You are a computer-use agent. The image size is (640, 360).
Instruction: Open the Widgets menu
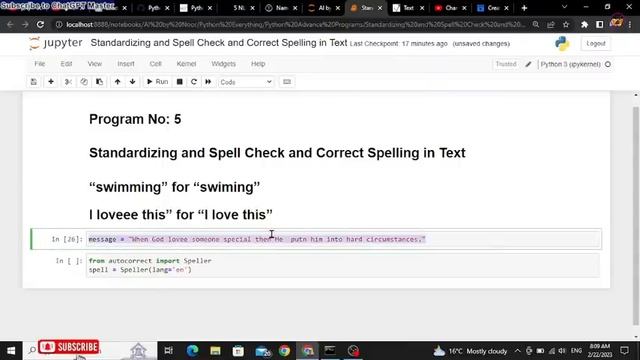tap(223, 64)
